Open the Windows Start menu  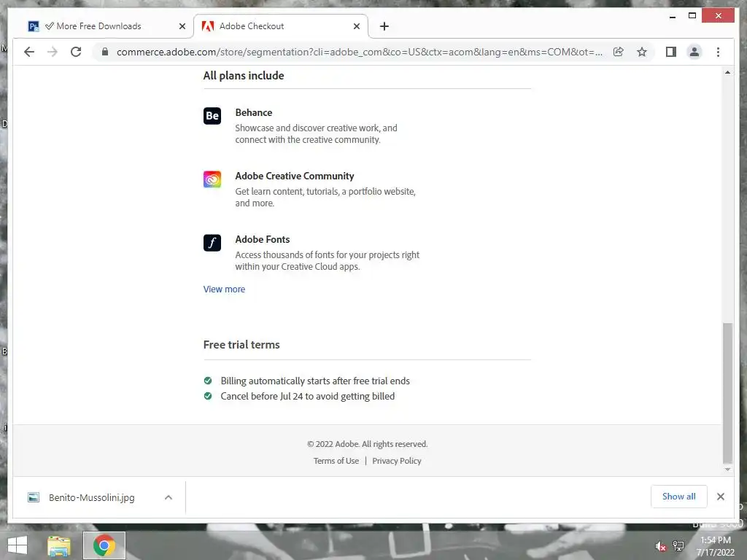18,545
